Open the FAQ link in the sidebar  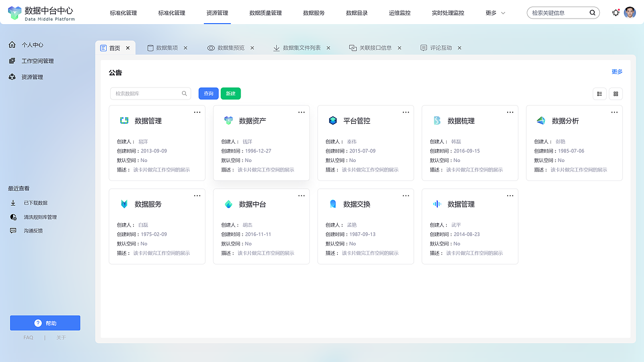click(28, 338)
